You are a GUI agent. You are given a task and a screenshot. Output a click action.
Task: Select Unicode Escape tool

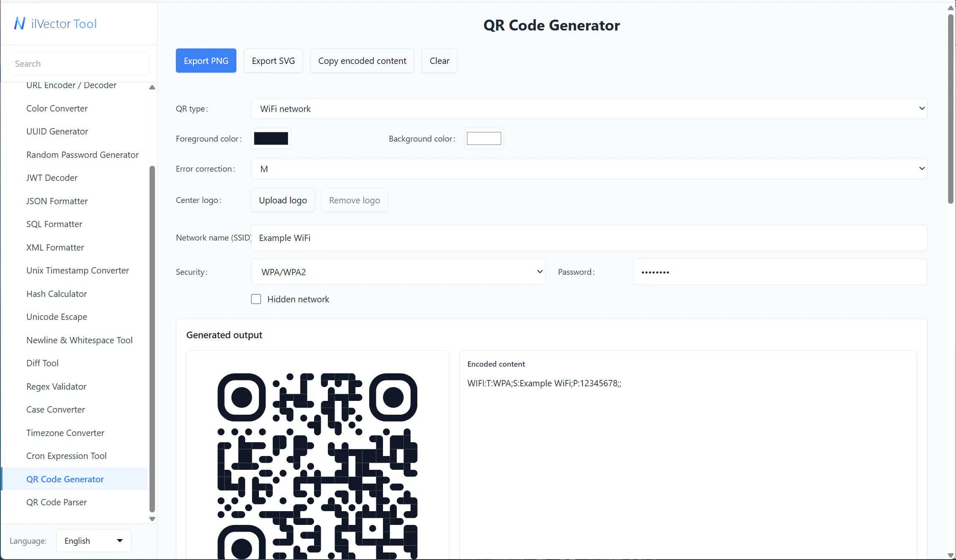pos(57,317)
